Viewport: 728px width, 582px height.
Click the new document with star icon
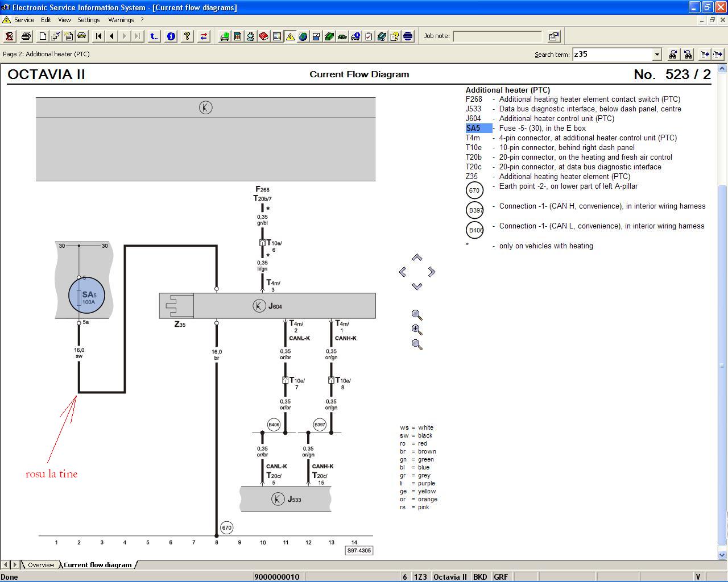tap(69, 36)
